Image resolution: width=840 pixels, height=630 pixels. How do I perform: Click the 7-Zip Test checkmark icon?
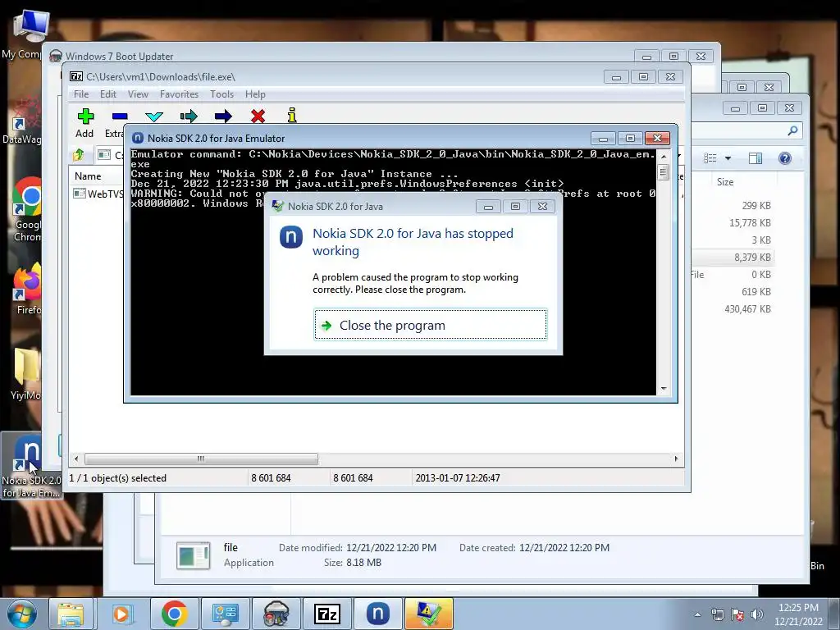(154, 116)
